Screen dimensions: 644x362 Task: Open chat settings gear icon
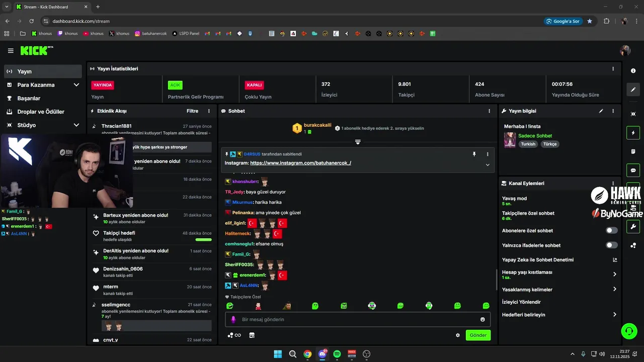458,335
